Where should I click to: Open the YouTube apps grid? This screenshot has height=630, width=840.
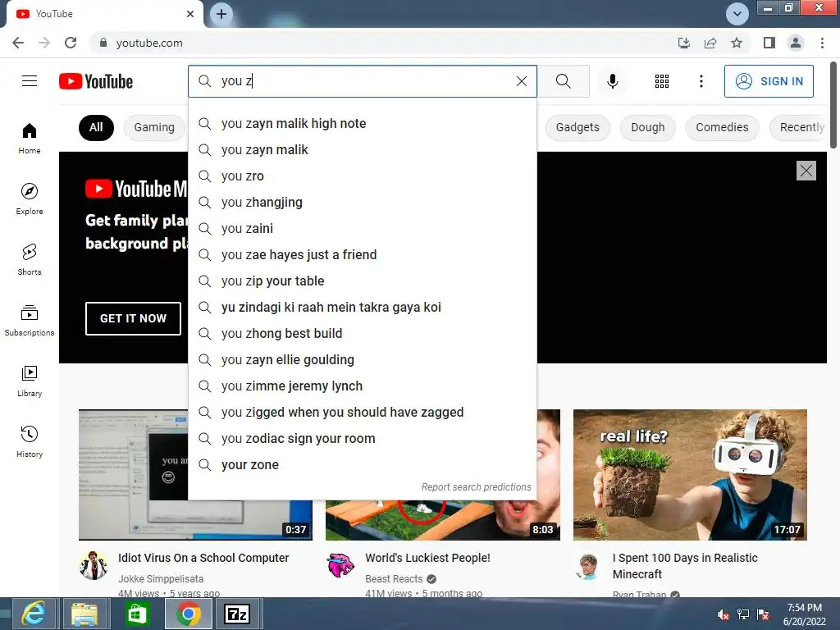tap(662, 81)
